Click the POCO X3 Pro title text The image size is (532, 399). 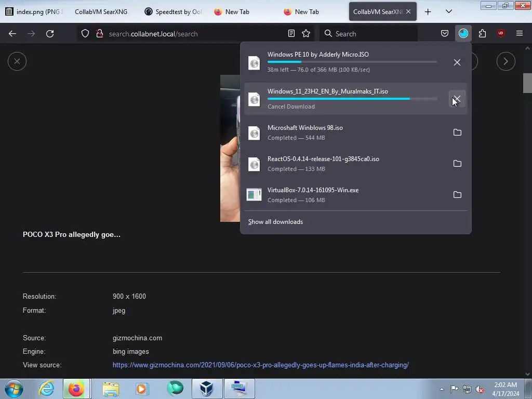pyautogui.click(x=72, y=234)
